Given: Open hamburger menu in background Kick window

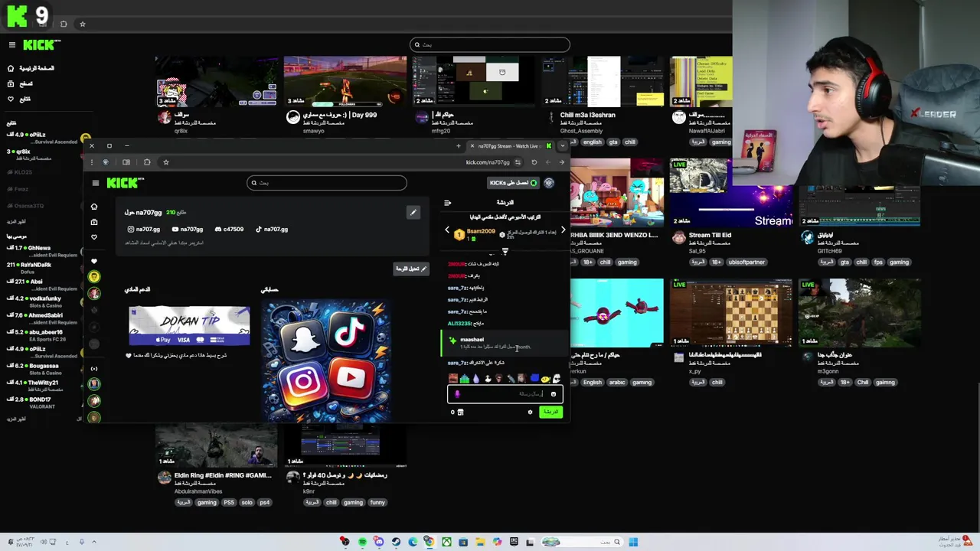Looking at the screenshot, I should point(11,45).
